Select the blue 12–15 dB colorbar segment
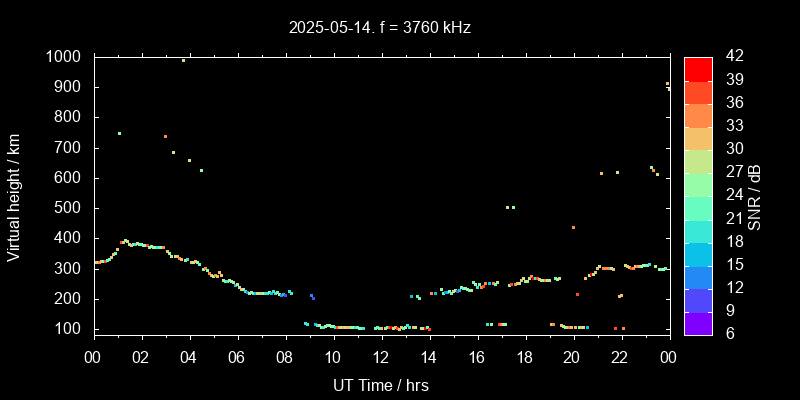Viewport: 800px width, 400px height. pos(698,276)
